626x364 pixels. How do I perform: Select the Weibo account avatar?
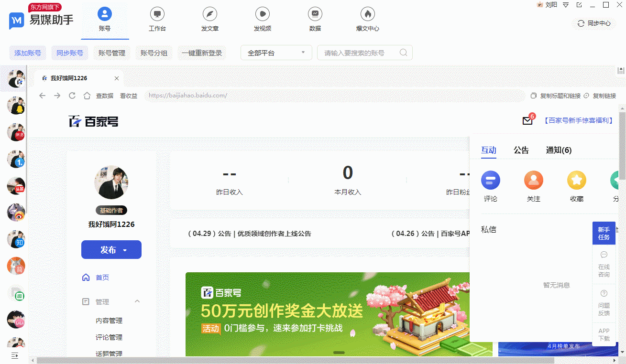tap(16, 212)
